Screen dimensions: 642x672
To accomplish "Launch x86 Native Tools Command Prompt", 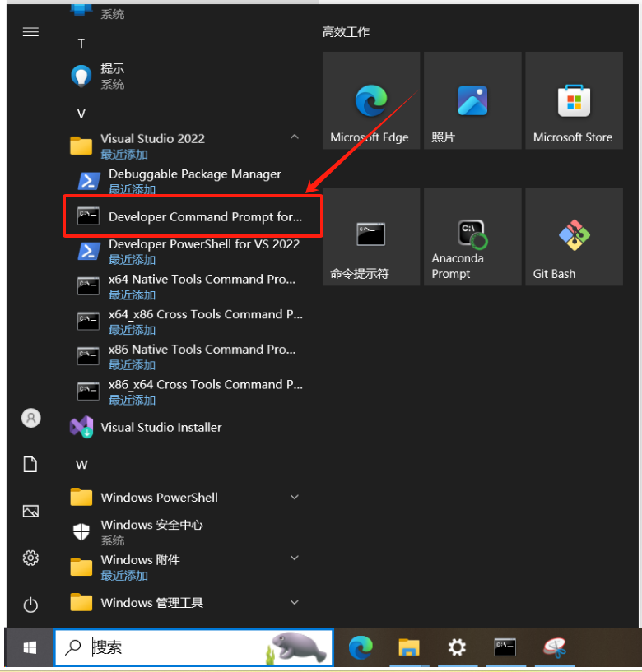I will click(188, 357).
